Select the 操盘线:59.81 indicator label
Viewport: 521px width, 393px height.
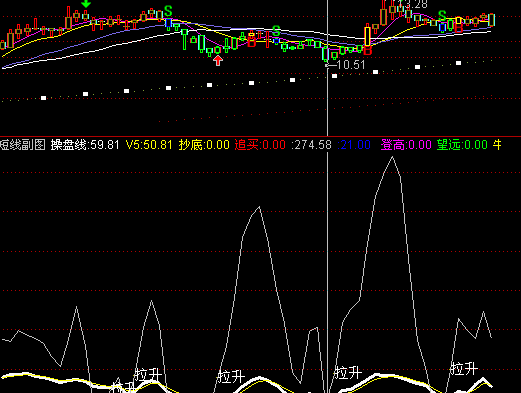pos(85,145)
